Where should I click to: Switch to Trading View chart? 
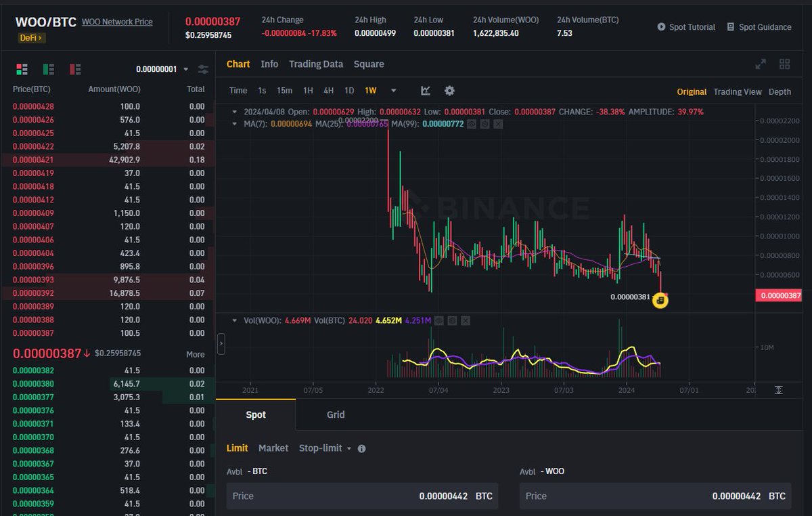pos(738,91)
